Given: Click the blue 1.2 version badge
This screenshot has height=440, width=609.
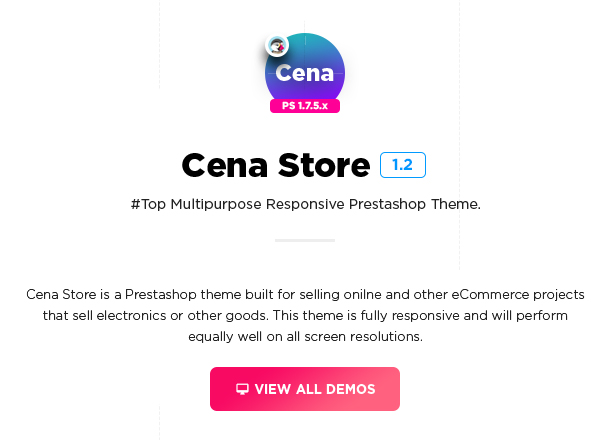Looking at the screenshot, I should tap(403, 165).
